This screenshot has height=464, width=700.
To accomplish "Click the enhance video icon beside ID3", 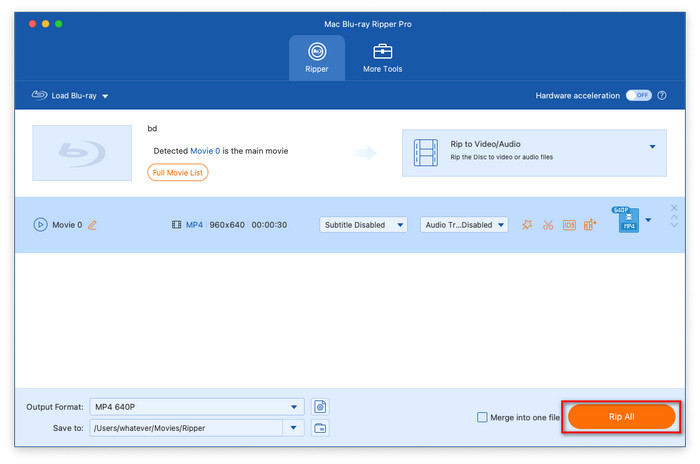I will [590, 225].
